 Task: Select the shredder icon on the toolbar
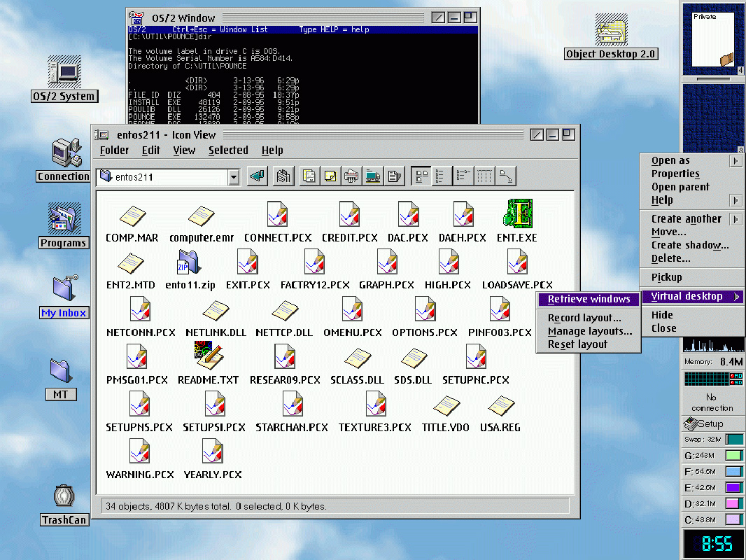[351, 176]
